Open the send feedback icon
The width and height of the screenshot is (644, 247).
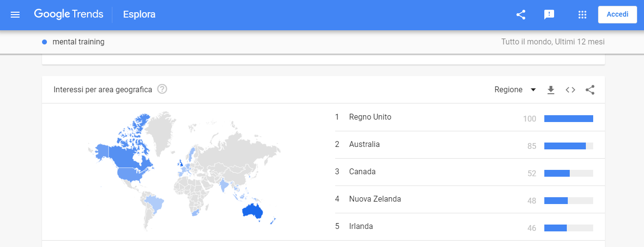click(549, 15)
